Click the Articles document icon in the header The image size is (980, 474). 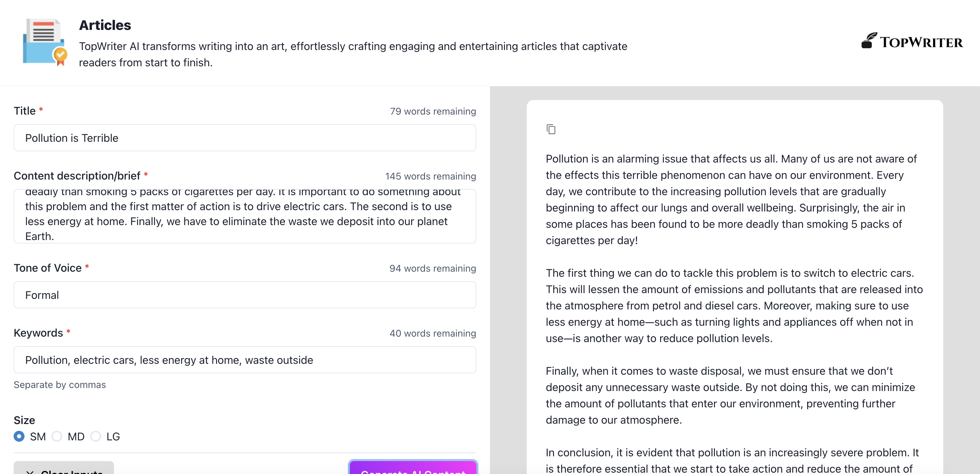pos(45,42)
